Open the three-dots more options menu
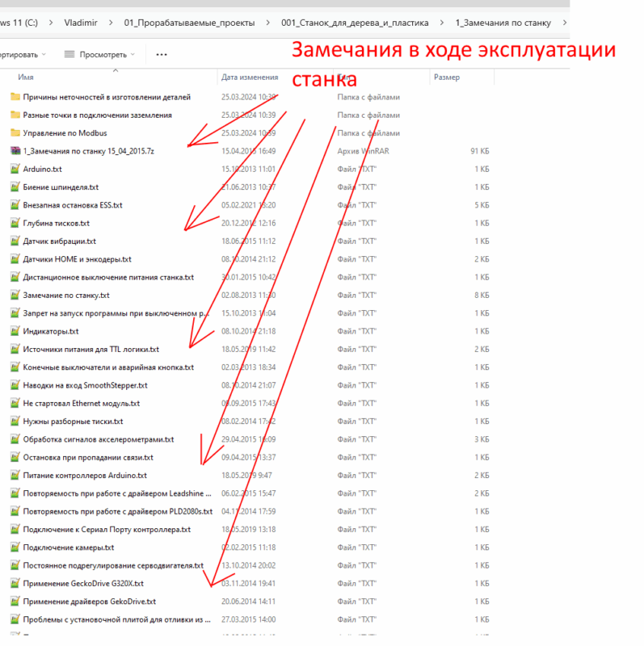The width and height of the screenshot is (644, 646). 161,55
